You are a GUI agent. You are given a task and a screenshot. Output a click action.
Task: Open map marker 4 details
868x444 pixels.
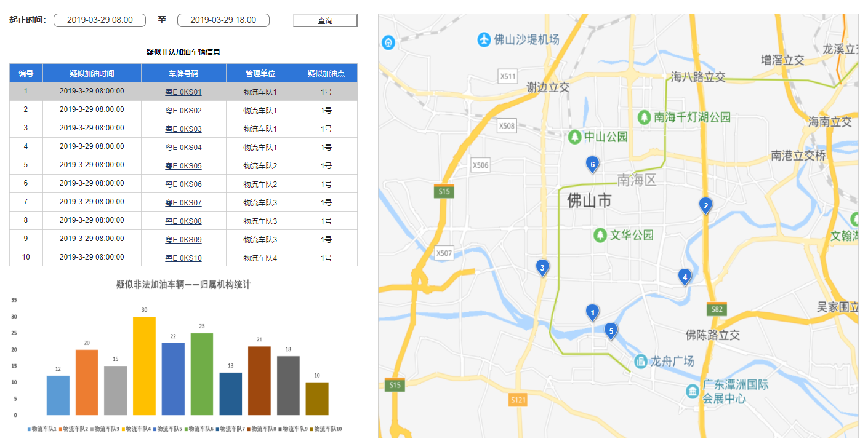click(x=685, y=277)
